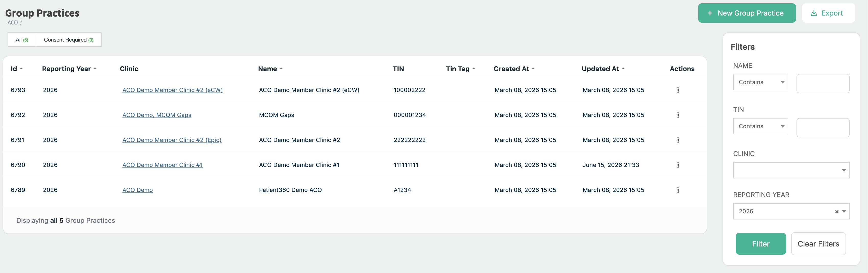Screen dimensions: 868x273
Task: Open actions menu for row 6789
Action: [678, 190]
